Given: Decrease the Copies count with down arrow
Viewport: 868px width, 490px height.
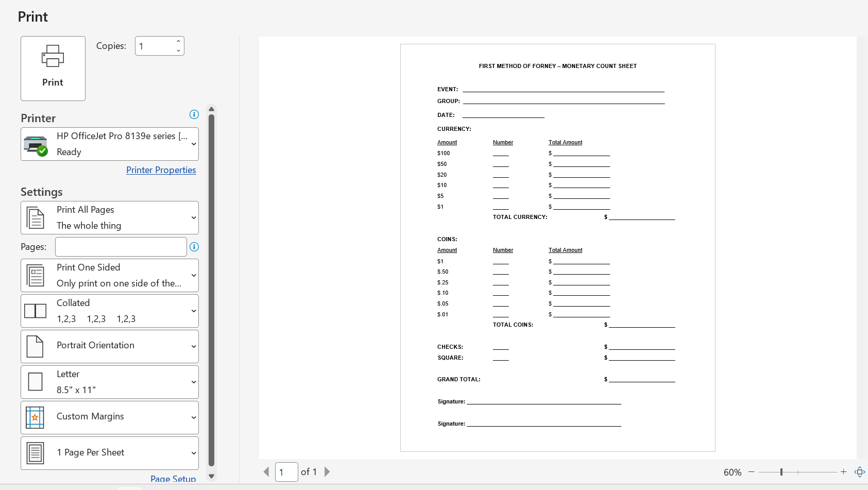Looking at the screenshot, I should [178, 50].
